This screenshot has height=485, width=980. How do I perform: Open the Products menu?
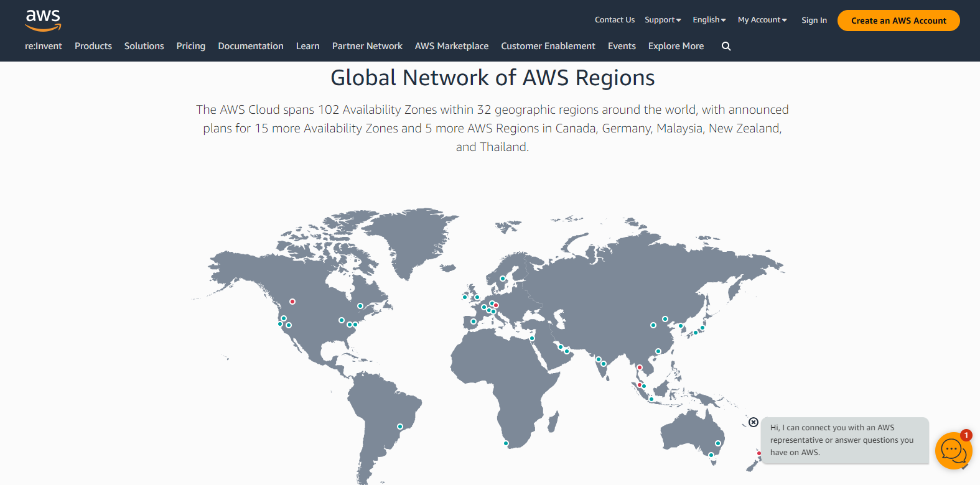click(x=93, y=46)
